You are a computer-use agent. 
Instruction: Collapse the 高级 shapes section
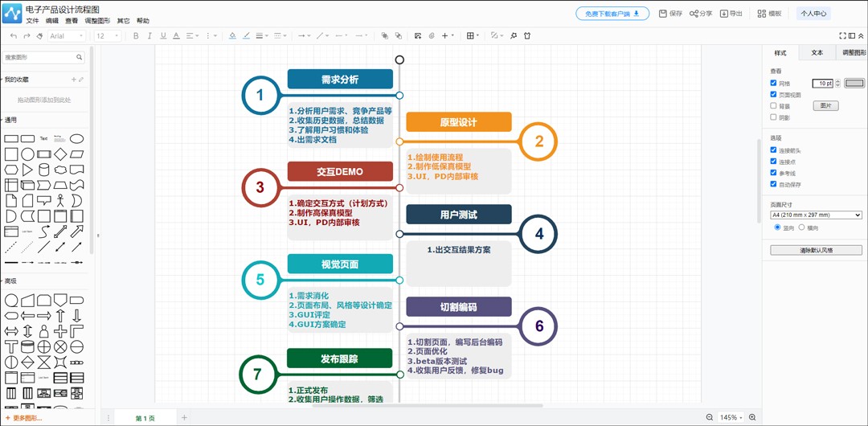click(x=10, y=281)
